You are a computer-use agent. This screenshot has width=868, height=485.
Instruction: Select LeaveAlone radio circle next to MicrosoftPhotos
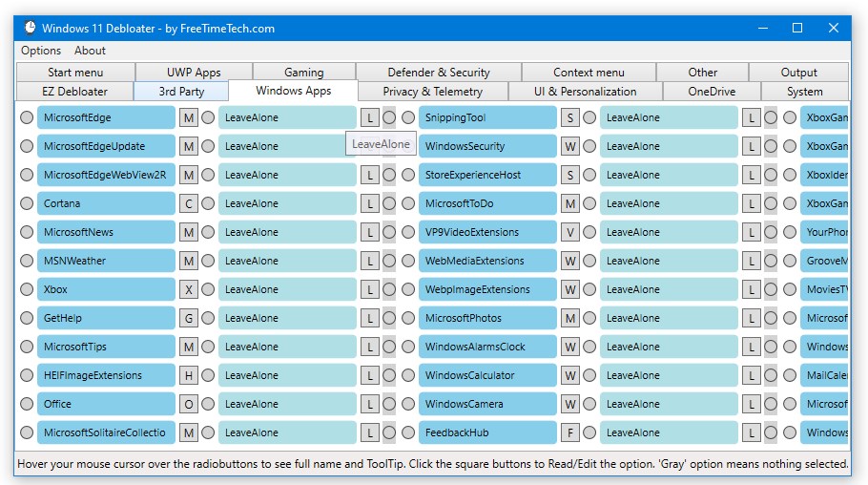tap(589, 318)
